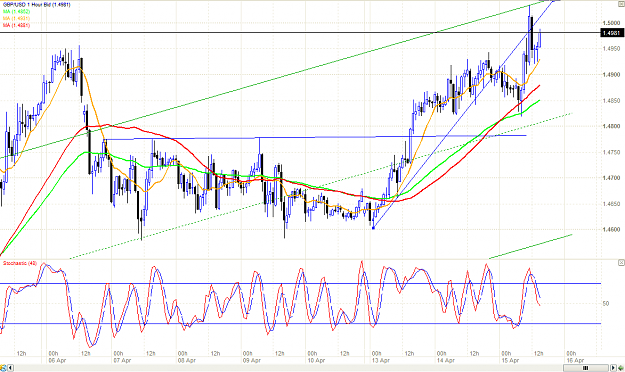Click the 14 Apr date label
Screen dimensions: 625x372
click(446, 360)
